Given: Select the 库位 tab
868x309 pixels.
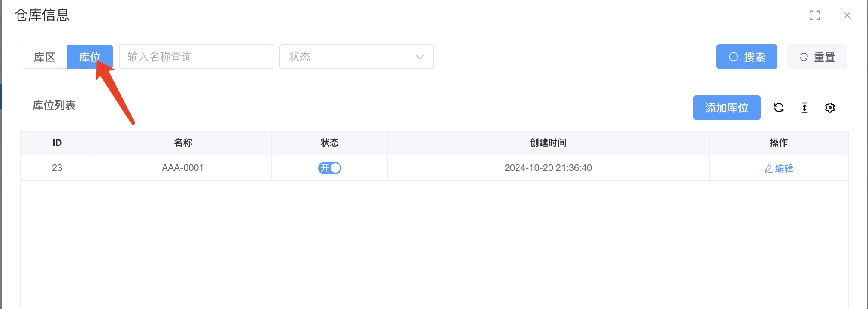Looking at the screenshot, I should click(x=90, y=57).
